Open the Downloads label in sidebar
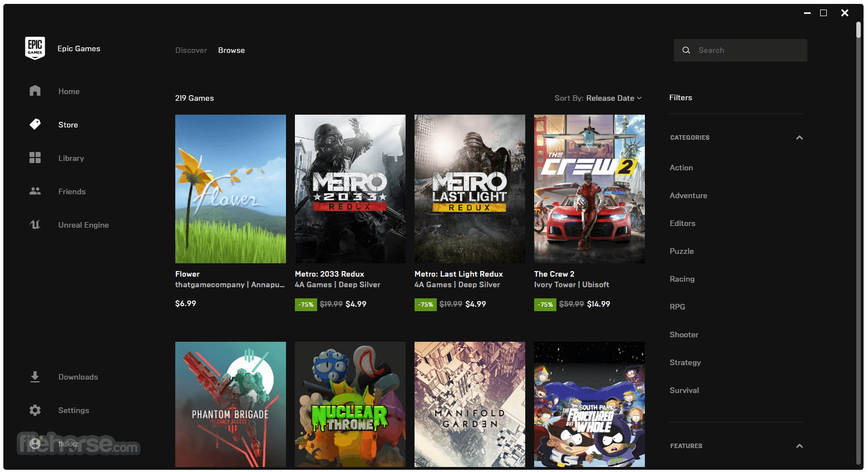This screenshot has width=868, height=472. coord(78,377)
